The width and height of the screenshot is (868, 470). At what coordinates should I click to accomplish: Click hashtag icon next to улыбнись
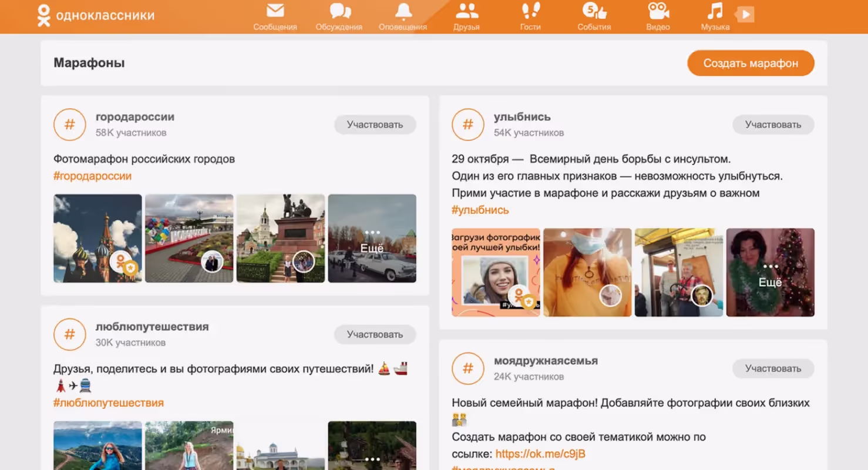(x=467, y=125)
